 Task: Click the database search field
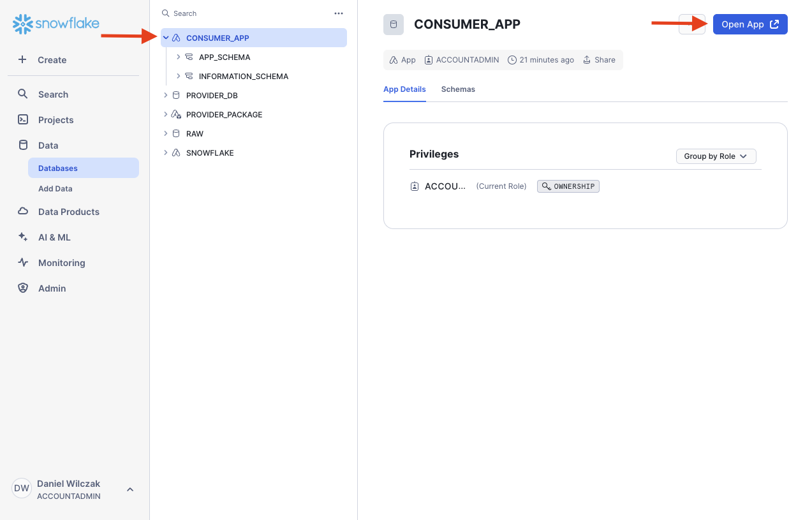click(246, 13)
